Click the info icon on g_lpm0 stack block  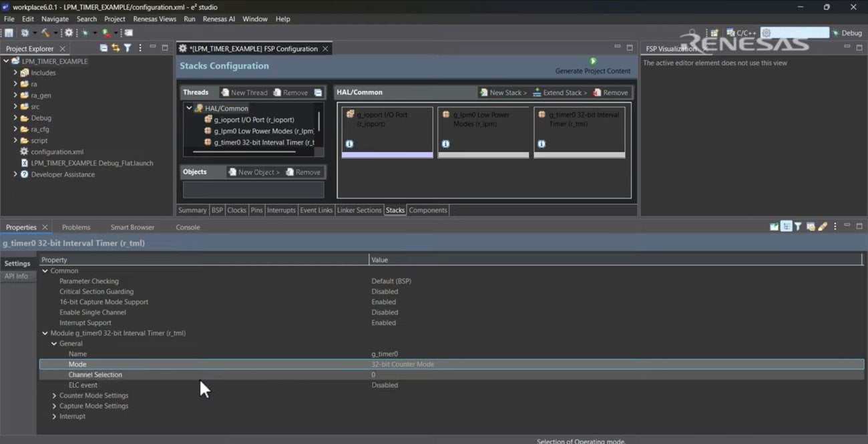tap(445, 144)
